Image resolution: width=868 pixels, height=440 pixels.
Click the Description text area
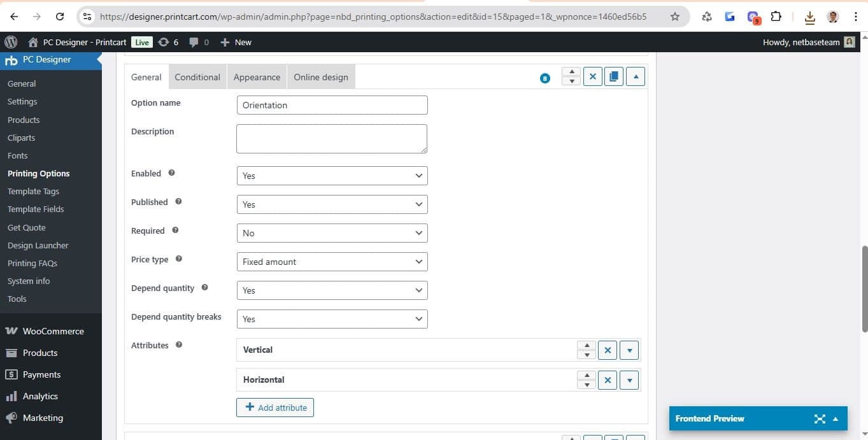(x=332, y=139)
